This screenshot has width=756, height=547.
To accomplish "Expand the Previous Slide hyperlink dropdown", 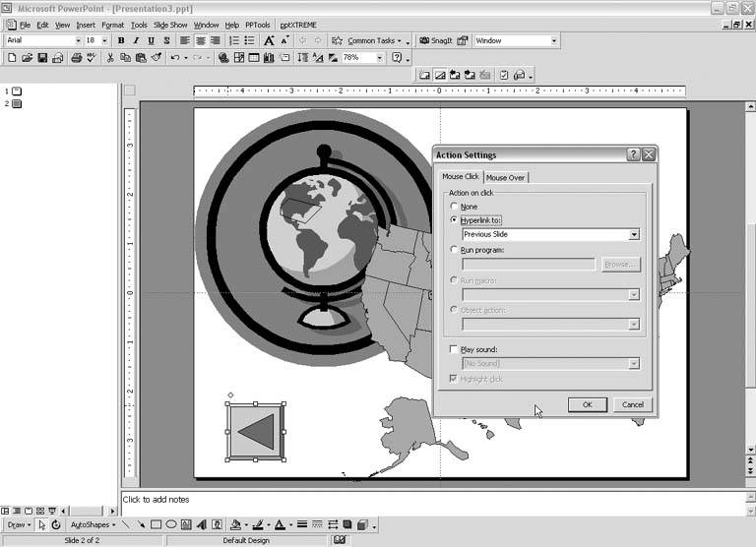I will coord(634,235).
